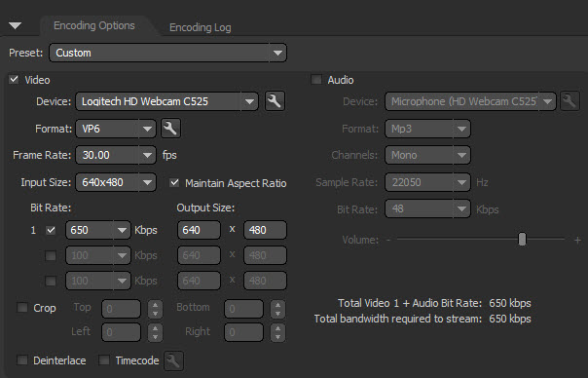Screen dimensions: 588x378
Task: Open the 650 Kbps bit rate dropdown
Action: [98, 230]
